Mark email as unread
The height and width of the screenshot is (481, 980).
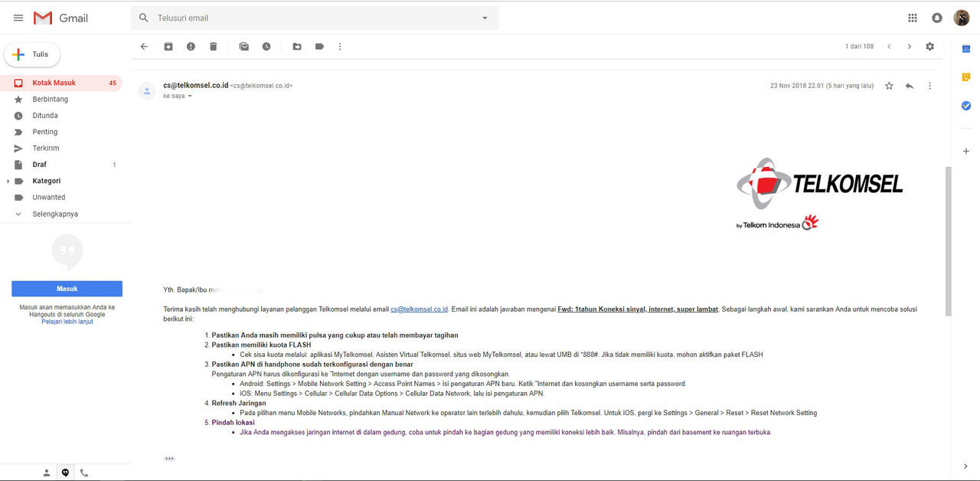pos(243,47)
